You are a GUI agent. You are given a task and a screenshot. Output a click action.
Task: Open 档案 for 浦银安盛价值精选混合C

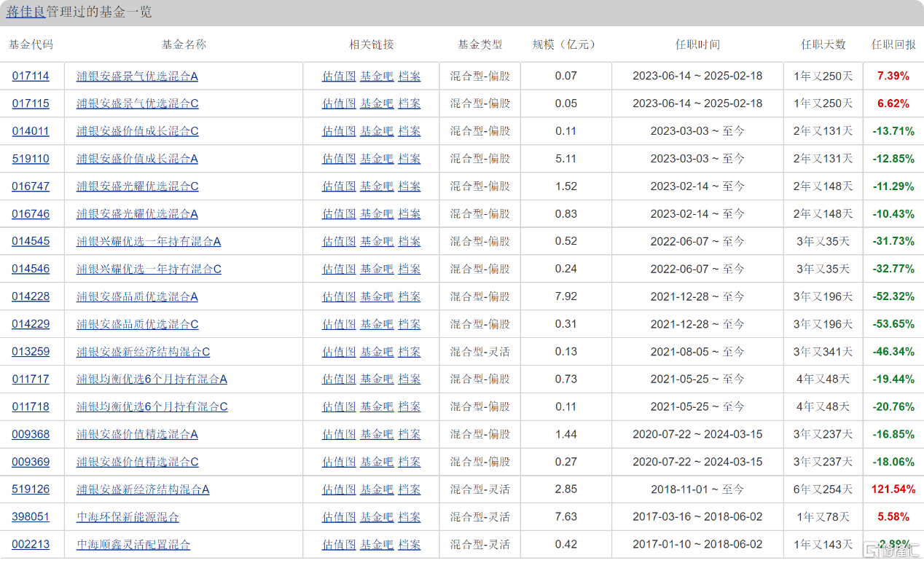410,462
